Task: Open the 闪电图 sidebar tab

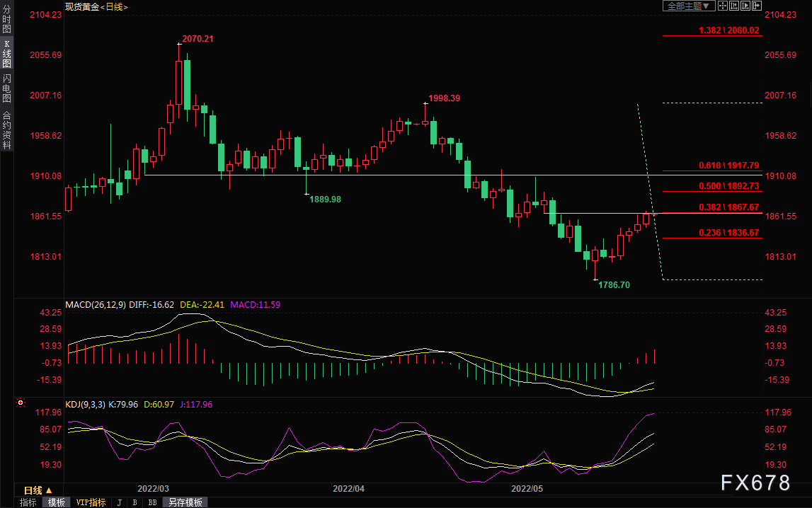Action: pyautogui.click(x=7, y=88)
